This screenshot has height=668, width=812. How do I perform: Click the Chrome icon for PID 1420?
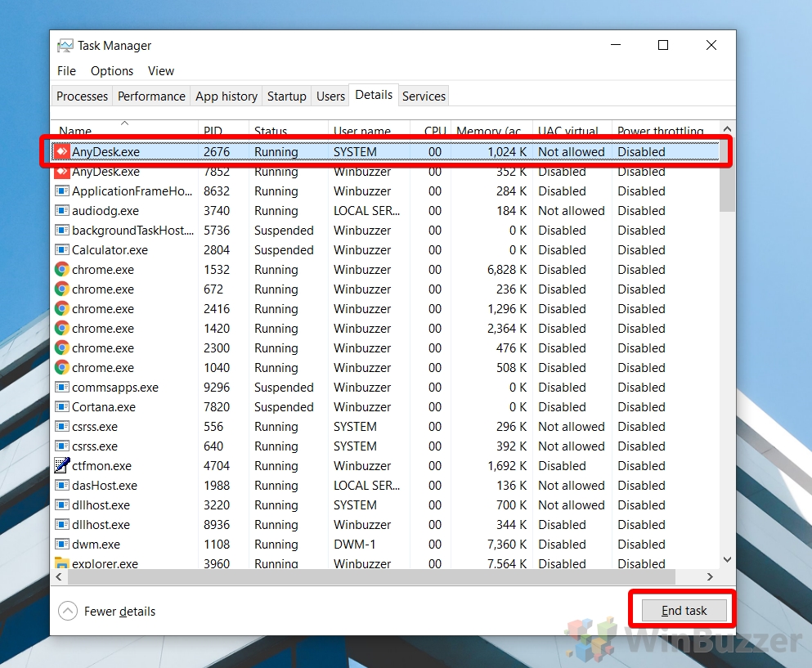pyautogui.click(x=62, y=329)
